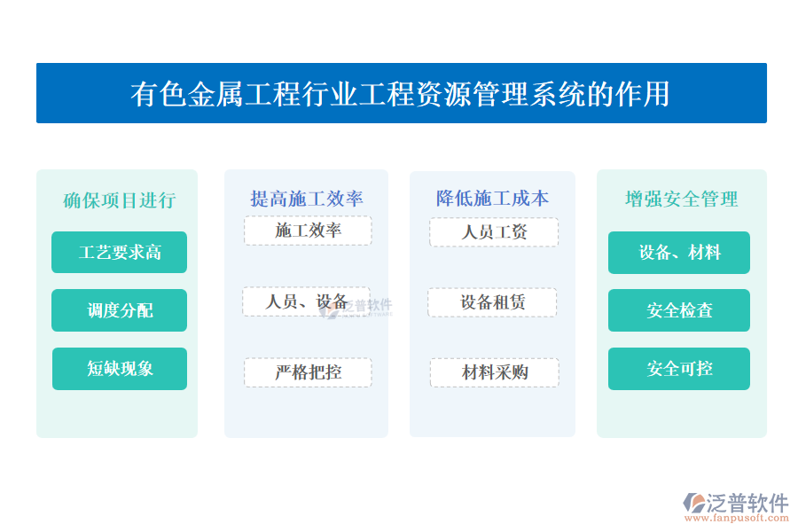
Task: Click the 人员、设备 dashed box
Action: tap(307, 301)
